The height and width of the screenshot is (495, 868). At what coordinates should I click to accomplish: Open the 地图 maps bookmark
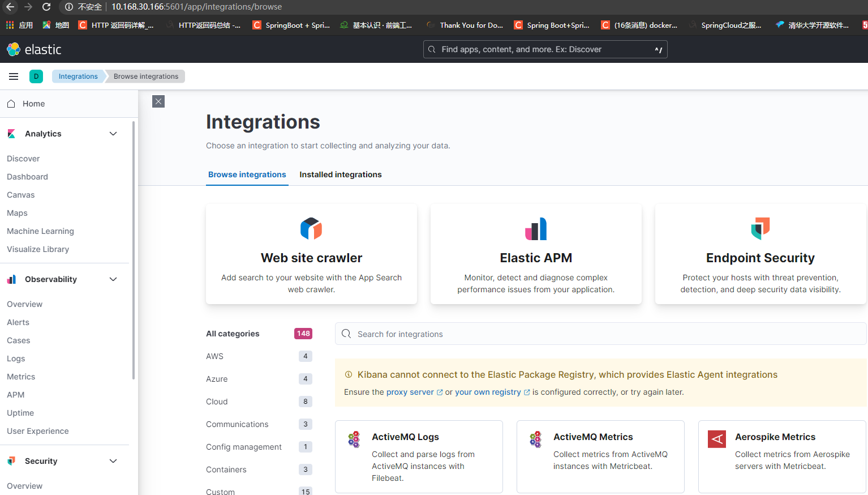click(56, 25)
